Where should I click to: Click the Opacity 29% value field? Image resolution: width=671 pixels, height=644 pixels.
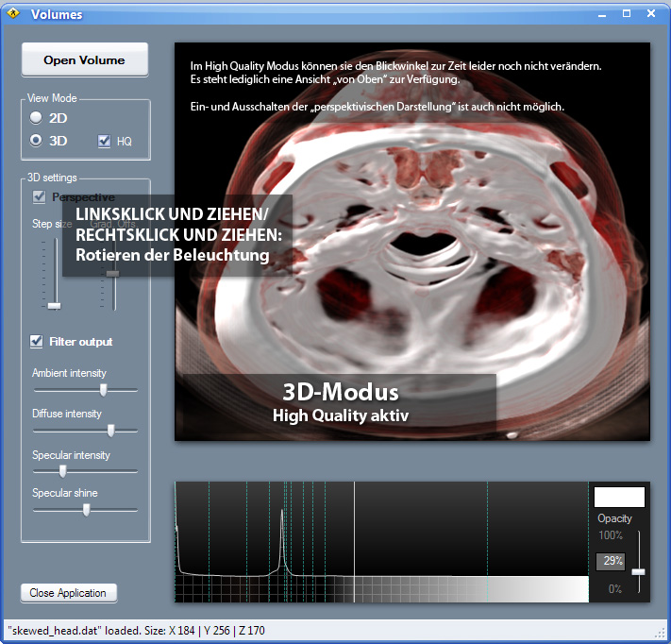point(611,561)
